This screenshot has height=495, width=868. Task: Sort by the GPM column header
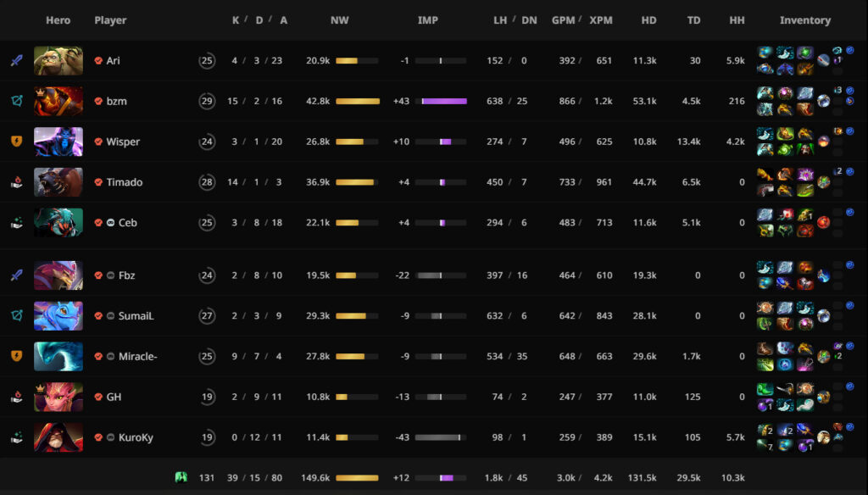point(562,20)
